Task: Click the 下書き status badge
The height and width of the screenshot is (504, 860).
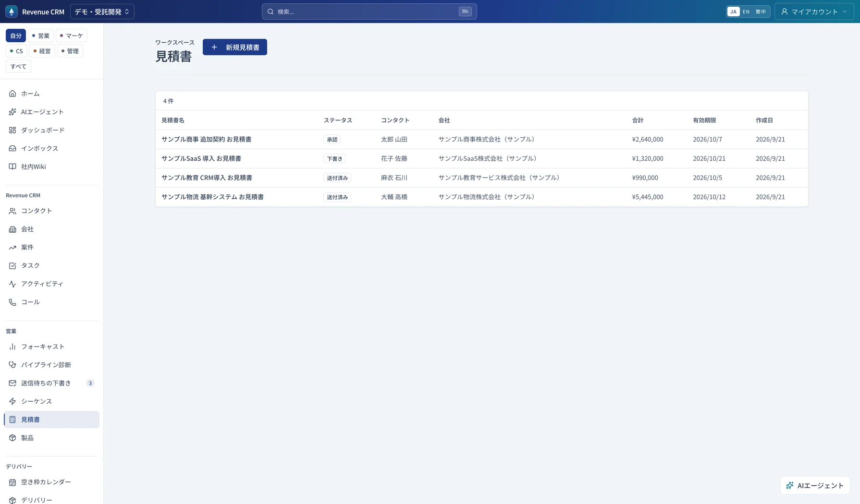Action: [334, 159]
